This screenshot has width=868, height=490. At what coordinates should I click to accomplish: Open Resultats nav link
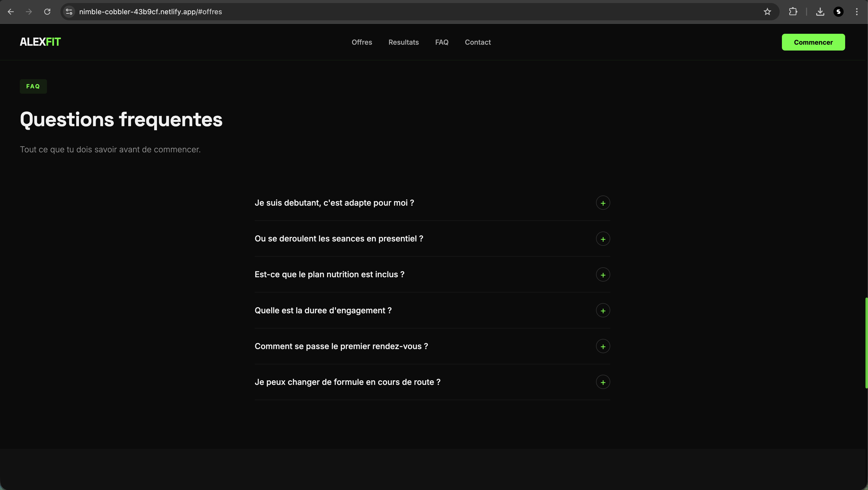click(403, 42)
